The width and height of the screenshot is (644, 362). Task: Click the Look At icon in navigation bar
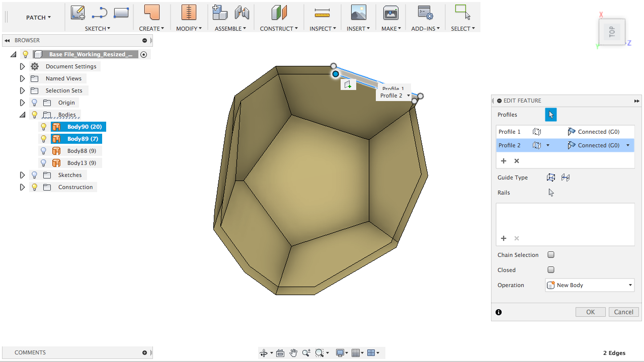coord(280,353)
